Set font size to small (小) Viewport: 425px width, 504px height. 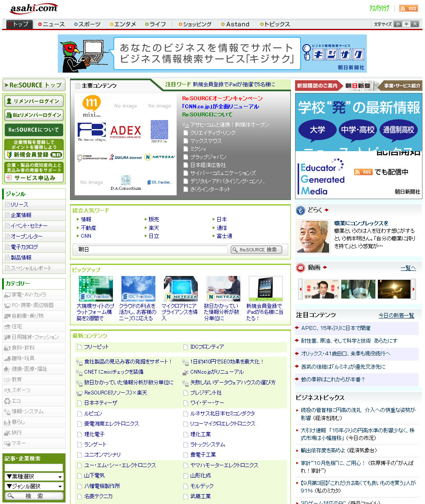click(398, 24)
